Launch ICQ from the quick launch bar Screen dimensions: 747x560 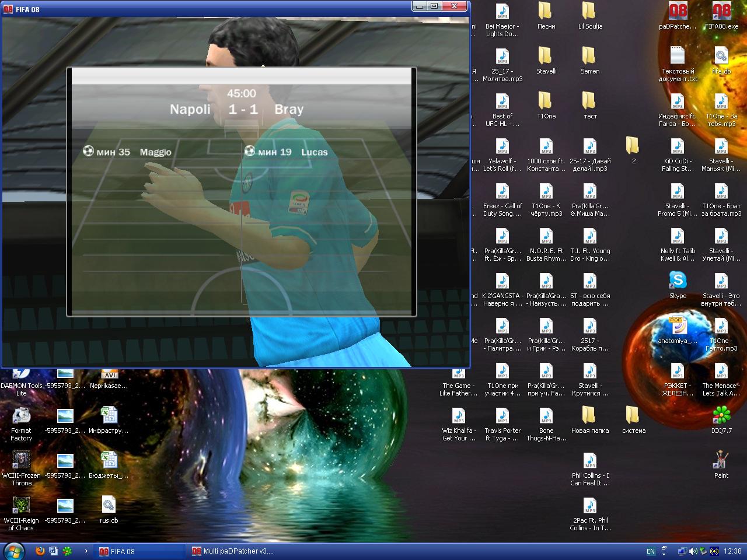(68, 551)
